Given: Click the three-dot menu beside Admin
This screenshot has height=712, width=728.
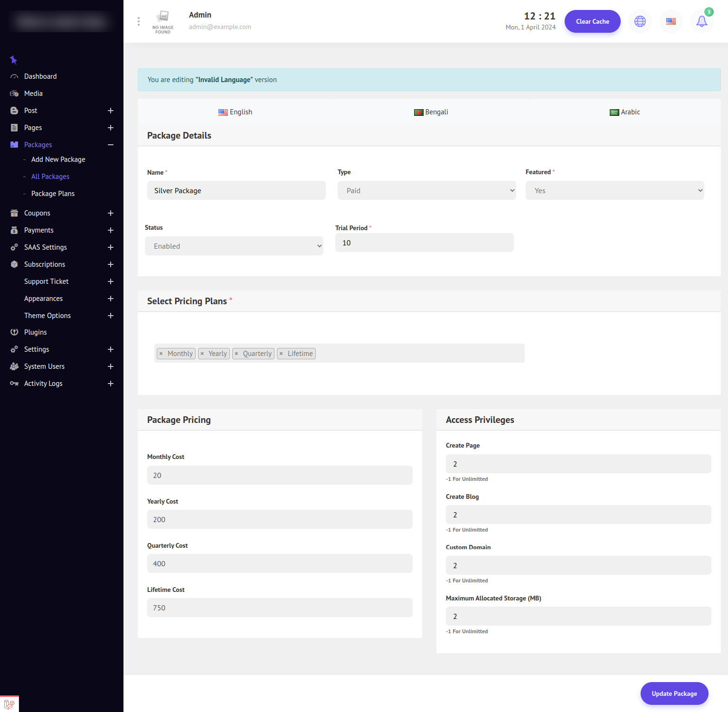Looking at the screenshot, I should (x=139, y=21).
